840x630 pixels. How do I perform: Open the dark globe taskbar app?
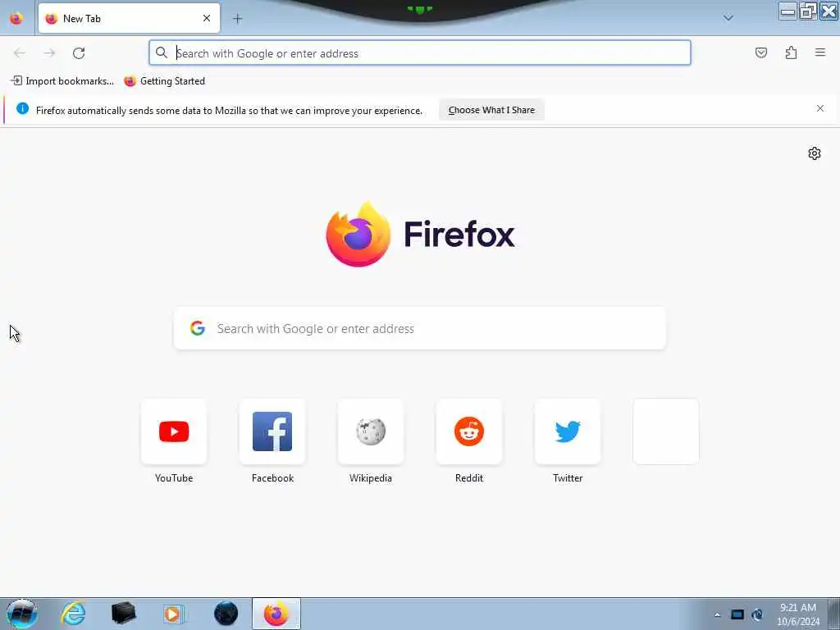(x=226, y=614)
